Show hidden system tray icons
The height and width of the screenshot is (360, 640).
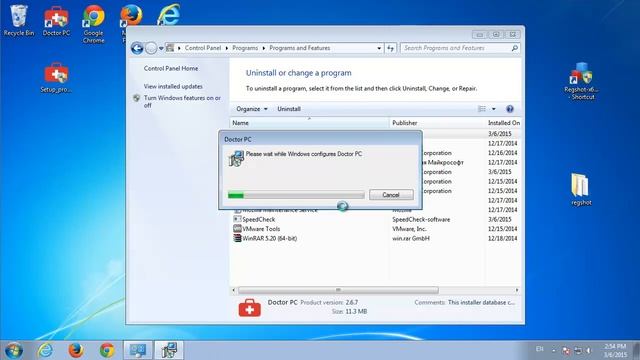click(554, 350)
